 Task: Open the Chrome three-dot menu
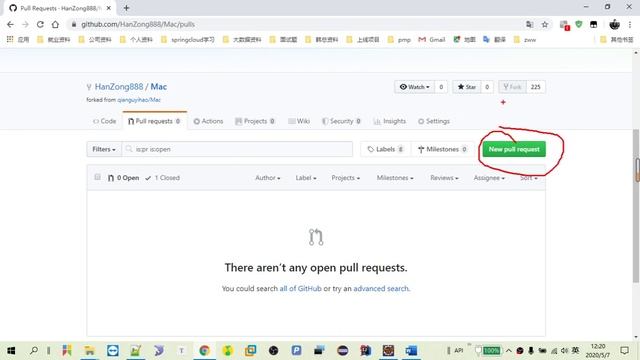[x=630, y=24]
